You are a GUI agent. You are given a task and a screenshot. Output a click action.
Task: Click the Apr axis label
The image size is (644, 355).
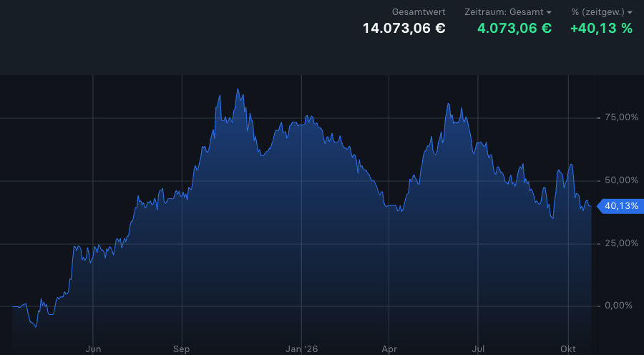pyautogui.click(x=389, y=349)
